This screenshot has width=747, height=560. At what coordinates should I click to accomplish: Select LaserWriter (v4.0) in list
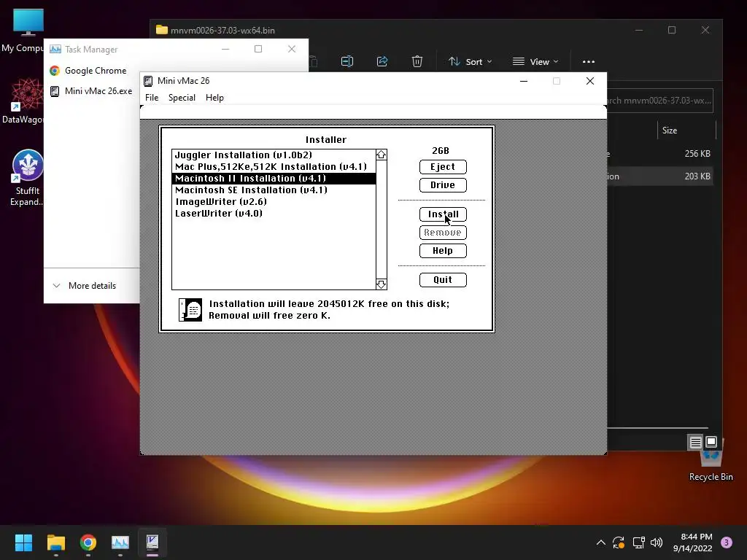pos(274,214)
